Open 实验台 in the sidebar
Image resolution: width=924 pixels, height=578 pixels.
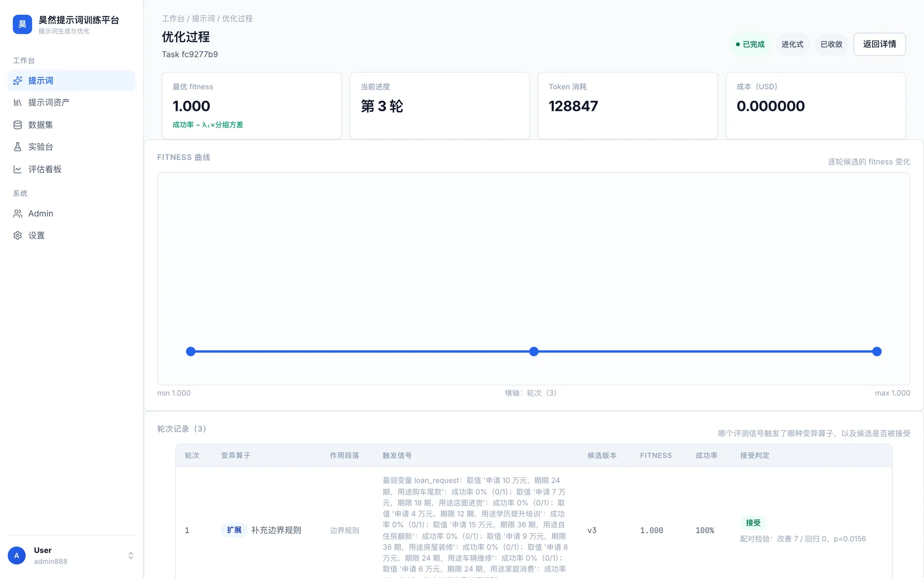pos(72,147)
